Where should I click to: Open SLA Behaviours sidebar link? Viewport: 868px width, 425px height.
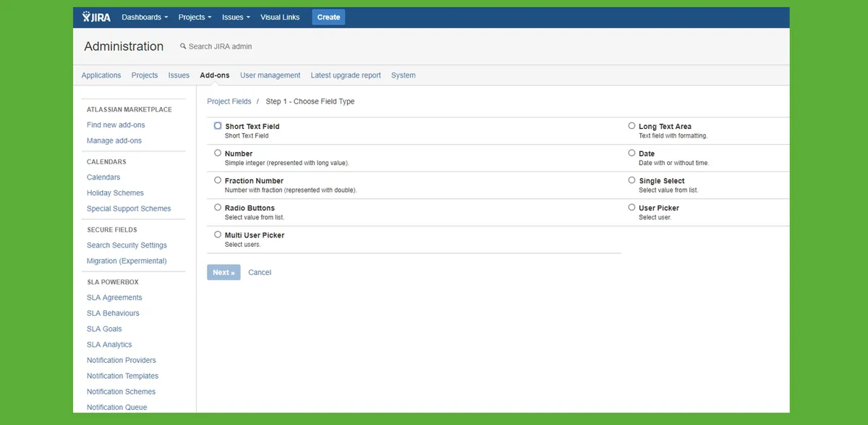point(113,314)
